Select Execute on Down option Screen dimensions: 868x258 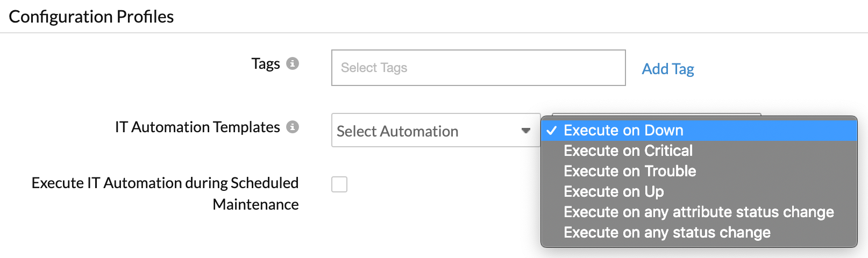tap(623, 130)
